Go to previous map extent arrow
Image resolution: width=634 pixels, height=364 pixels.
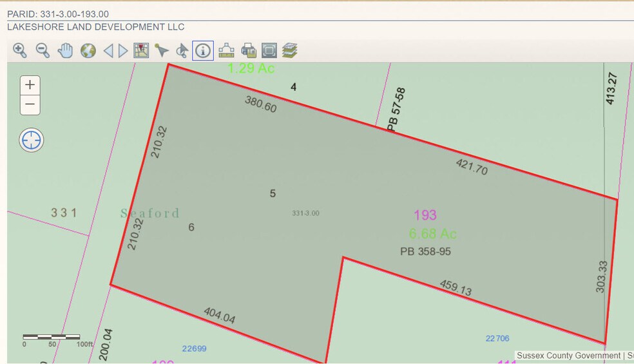point(108,51)
